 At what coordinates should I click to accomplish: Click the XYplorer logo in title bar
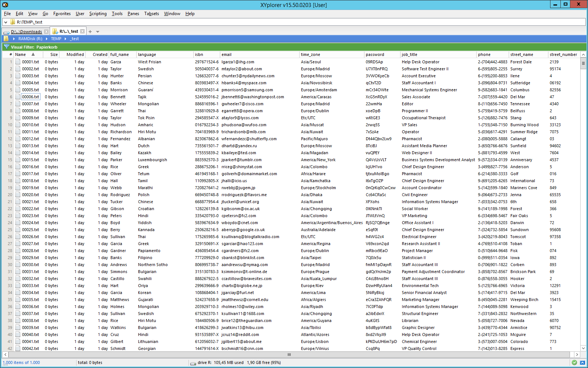(5, 5)
